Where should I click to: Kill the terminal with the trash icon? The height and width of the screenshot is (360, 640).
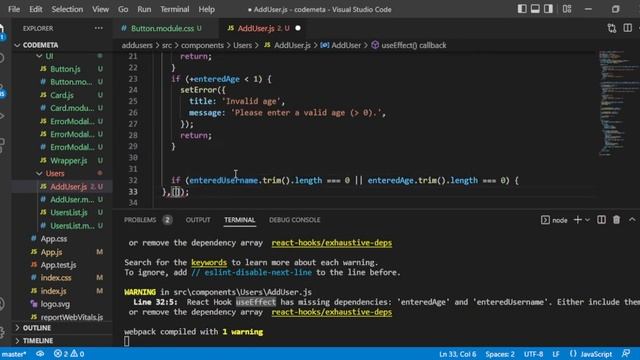(616, 220)
